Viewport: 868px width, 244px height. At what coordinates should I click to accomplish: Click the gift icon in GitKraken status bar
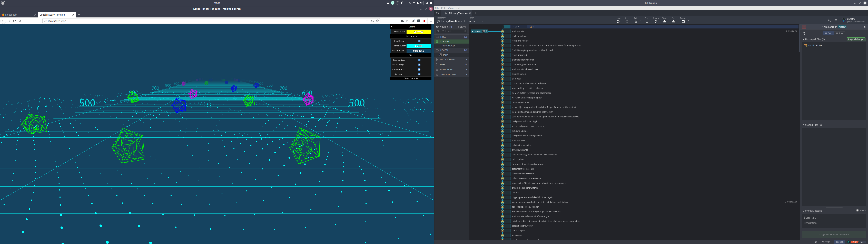[x=816, y=242]
